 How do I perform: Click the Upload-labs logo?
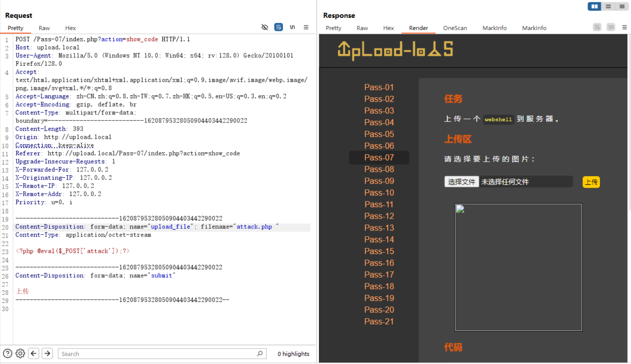395,50
